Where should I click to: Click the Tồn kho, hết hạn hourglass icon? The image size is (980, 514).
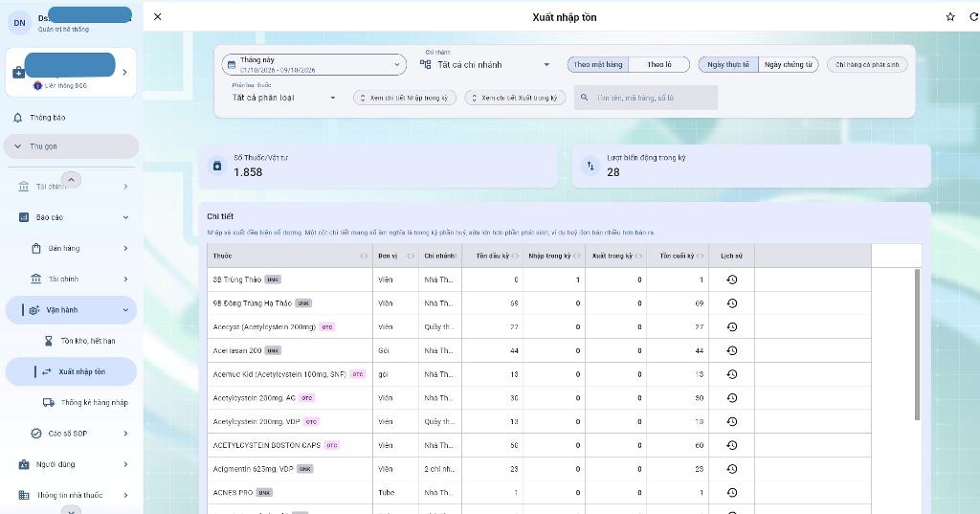coord(49,341)
